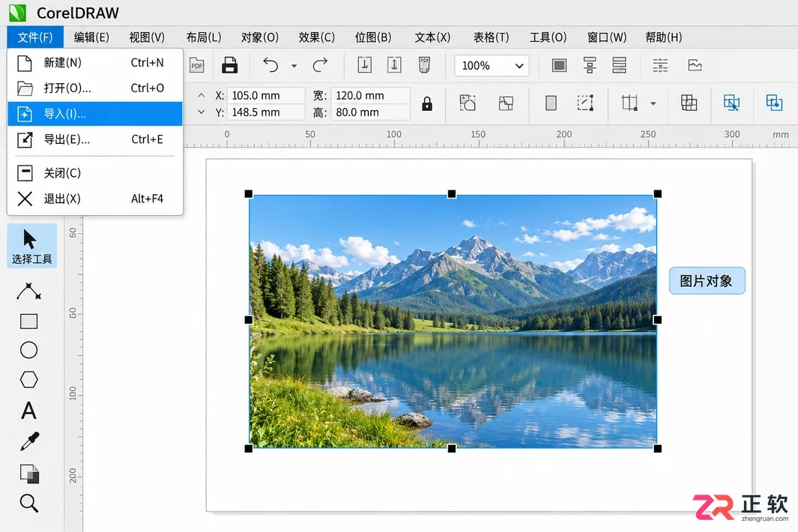Image resolution: width=798 pixels, height=532 pixels.
Task: Click the CorelDRAW app logo icon
Action: [17, 13]
